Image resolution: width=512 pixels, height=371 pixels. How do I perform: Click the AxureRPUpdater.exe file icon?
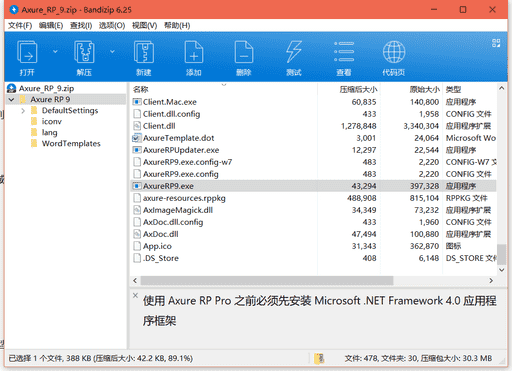point(137,150)
